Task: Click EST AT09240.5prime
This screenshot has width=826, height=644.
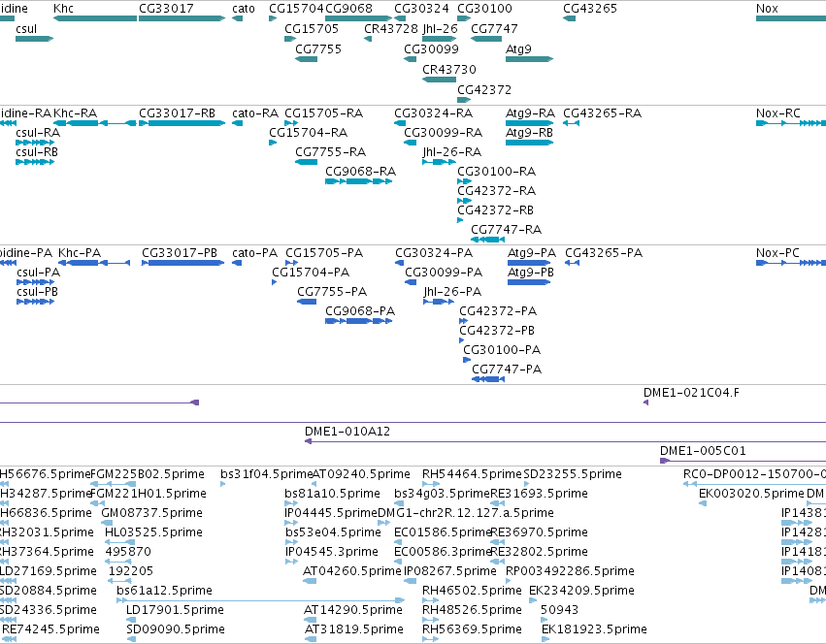Action: coord(314,484)
